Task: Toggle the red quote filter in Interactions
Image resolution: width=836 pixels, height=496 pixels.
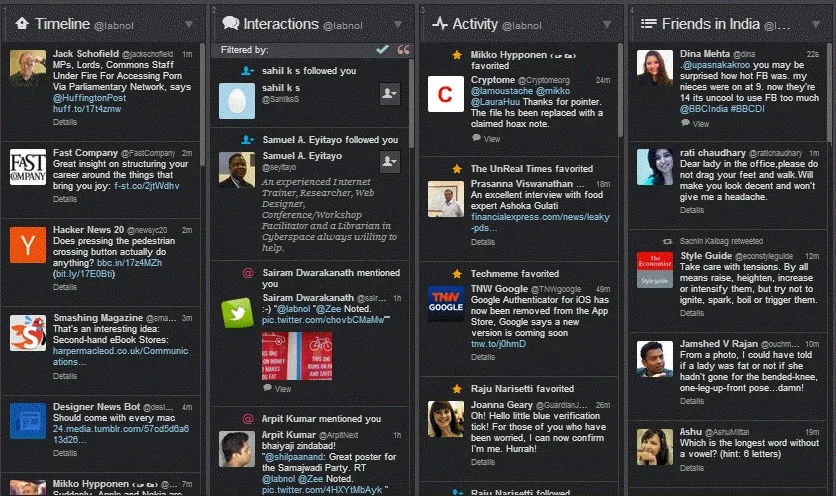Action: click(x=404, y=50)
